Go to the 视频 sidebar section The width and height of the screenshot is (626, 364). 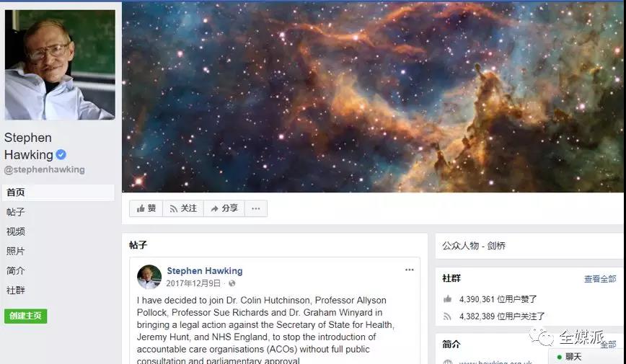coord(16,231)
